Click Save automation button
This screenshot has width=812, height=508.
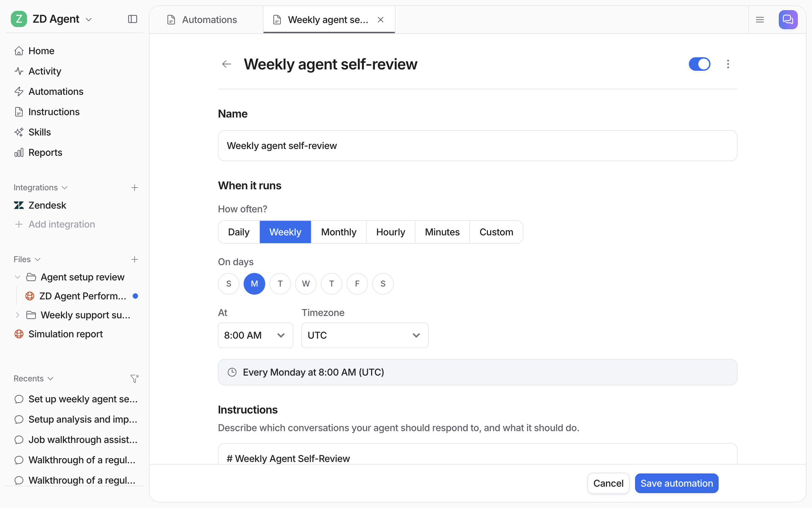coord(677,483)
